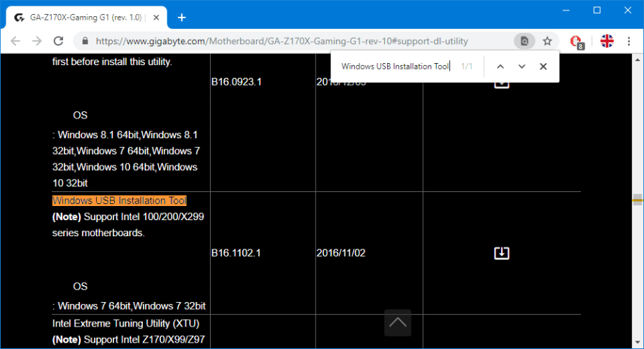The width and height of the screenshot is (644, 349).
Task: Close the find bar
Action: 543,67
